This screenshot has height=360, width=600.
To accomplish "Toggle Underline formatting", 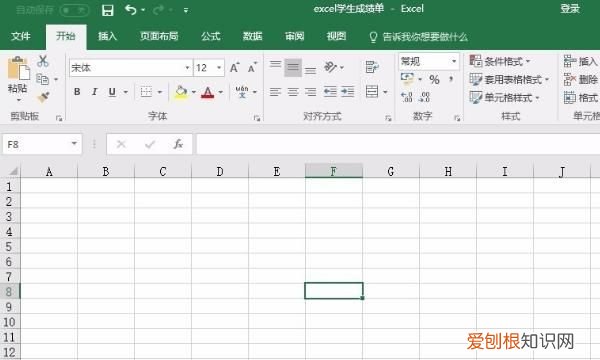I will click(112, 92).
